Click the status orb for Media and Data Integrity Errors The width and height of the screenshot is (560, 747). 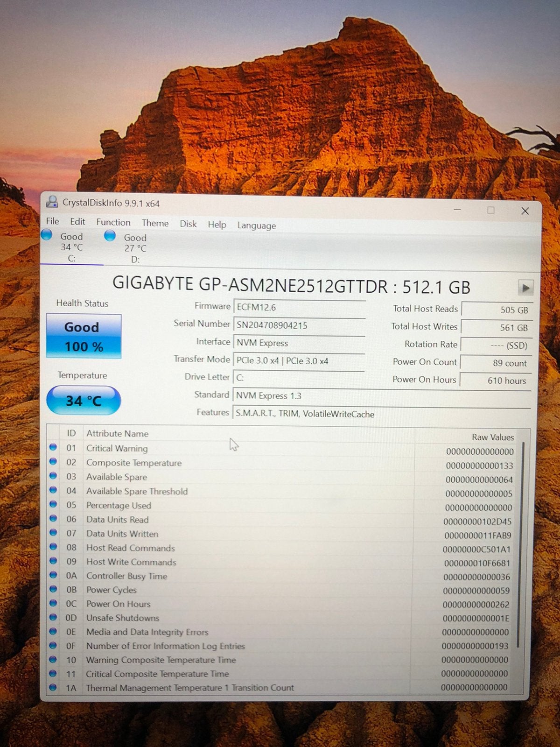click(53, 631)
